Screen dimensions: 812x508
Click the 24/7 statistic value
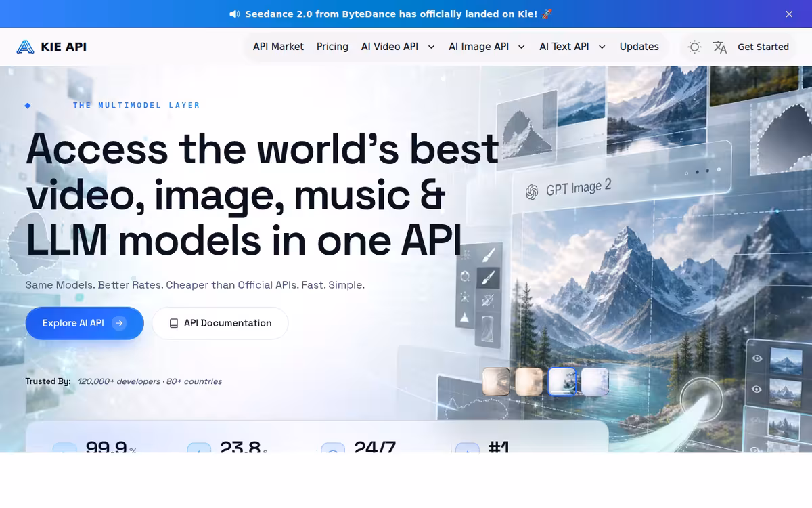[x=375, y=446]
